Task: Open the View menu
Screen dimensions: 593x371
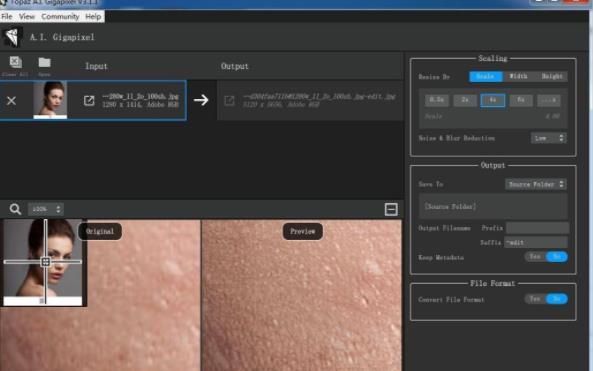Action: tap(26, 17)
